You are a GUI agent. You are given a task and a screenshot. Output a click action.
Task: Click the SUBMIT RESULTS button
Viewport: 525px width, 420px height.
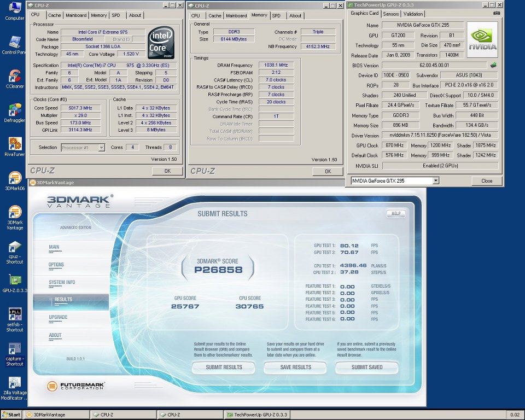pos(224,367)
